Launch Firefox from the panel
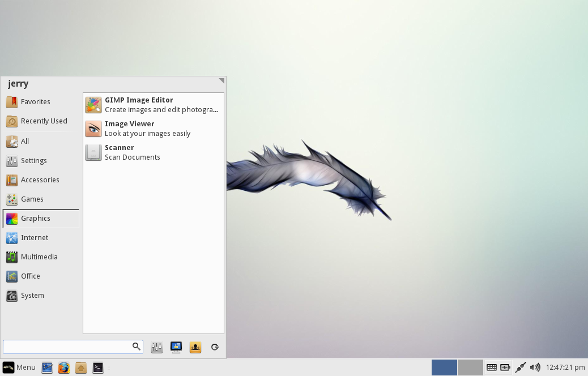The height and width of the screenshot is (376, 588). click(64, 368)
